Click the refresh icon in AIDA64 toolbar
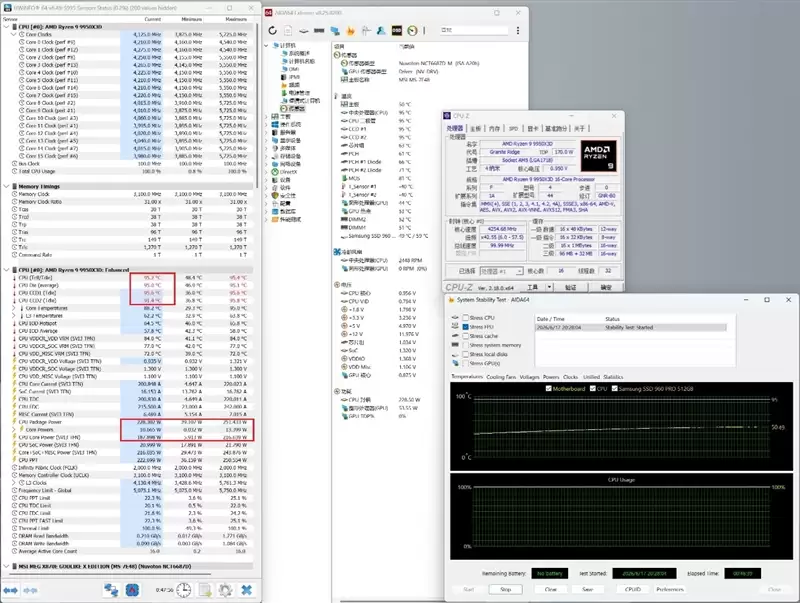The image size is (800, 603). [272, 31]
